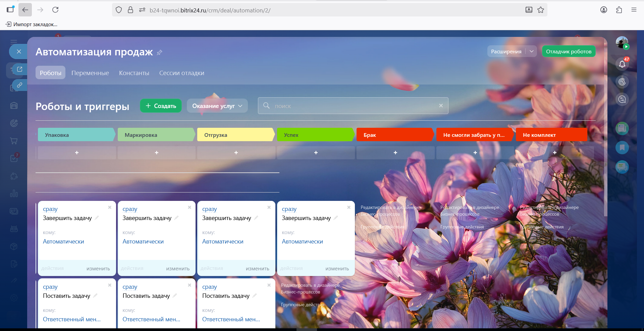Click the chat arrows icon below CoPilot
Image resolution: width=644 pixels, height=331 pixels.
click(622, 99)
